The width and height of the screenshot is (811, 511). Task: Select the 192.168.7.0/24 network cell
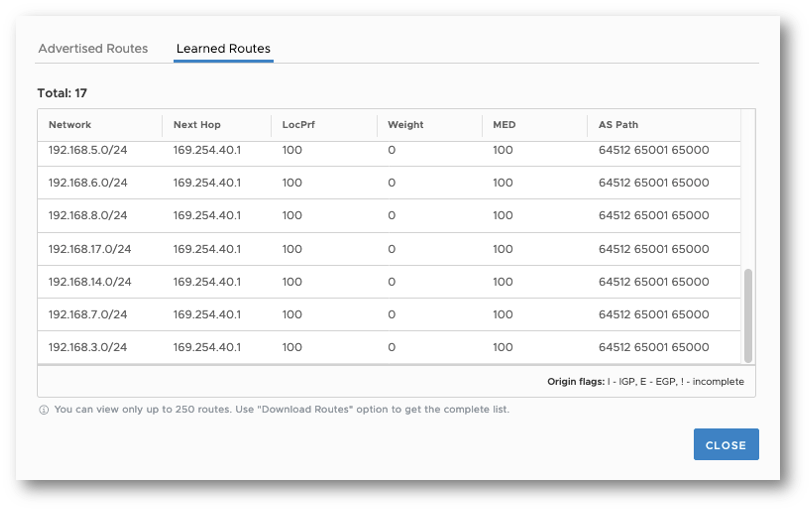click(88, 314)
